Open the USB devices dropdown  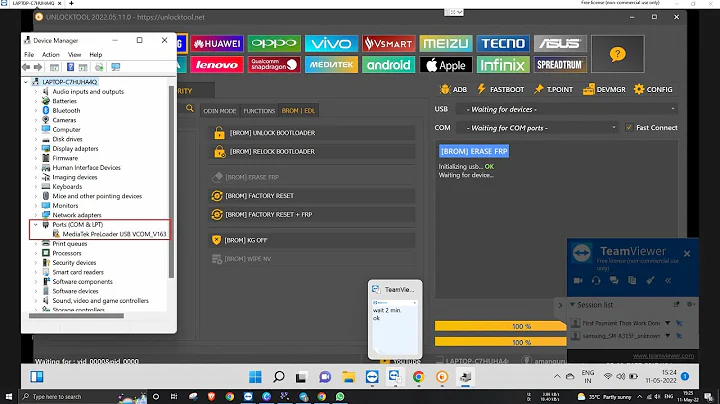pos(567,109)
